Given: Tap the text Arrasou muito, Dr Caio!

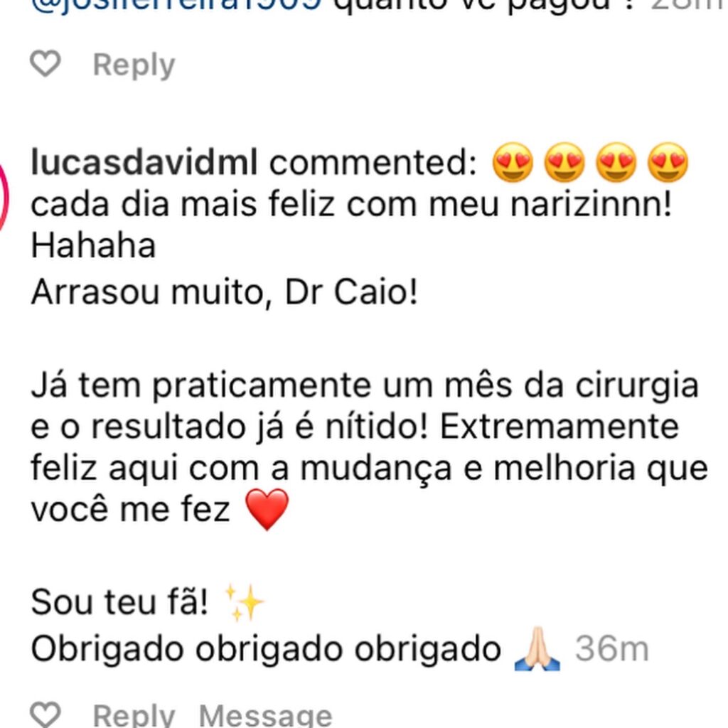Looking at the screenshot, I should (224, 293).
